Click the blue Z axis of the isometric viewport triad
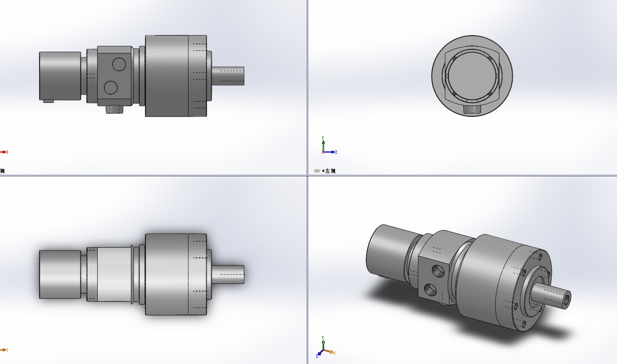 click(319, 354)
